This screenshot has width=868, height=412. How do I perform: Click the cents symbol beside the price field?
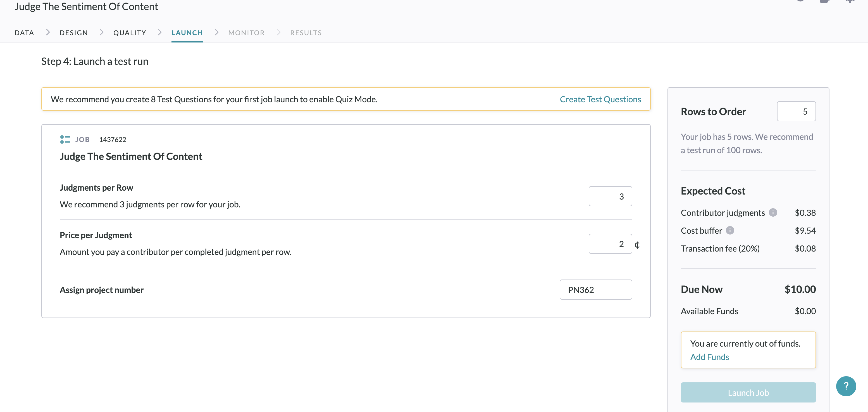tap(637, 245)
